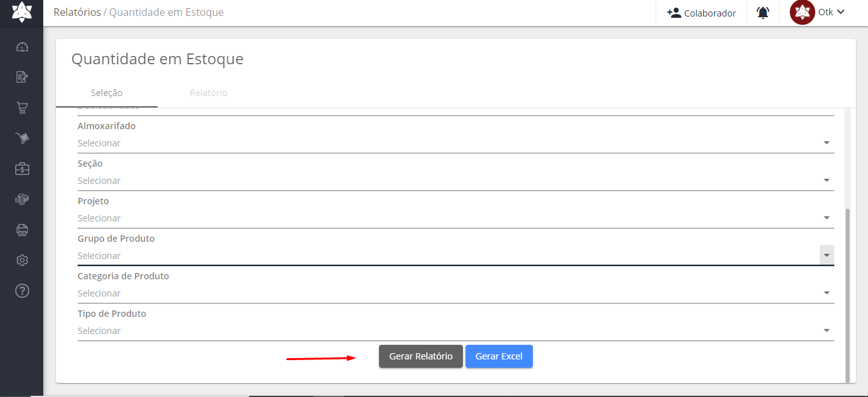This screenshot has height=397, width=868.
Task: Open the stacked cash sidebar icon
Action: click(x=22, y=199)
